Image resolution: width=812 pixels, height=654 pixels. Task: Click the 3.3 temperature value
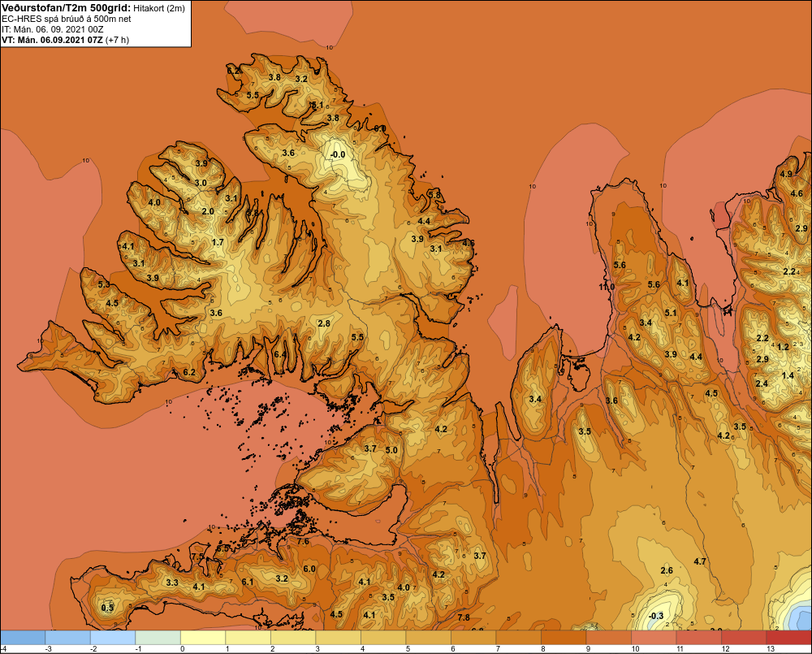point(172,583)
